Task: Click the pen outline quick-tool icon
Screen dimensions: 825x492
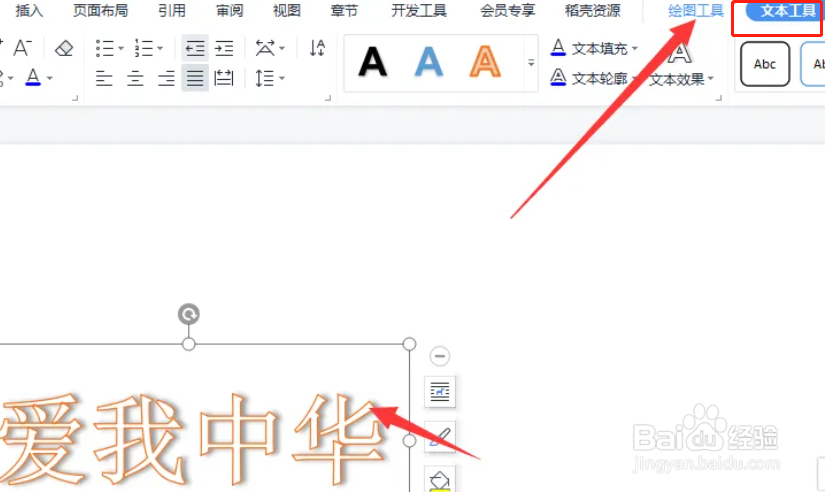Action: (x=440, y=437)
